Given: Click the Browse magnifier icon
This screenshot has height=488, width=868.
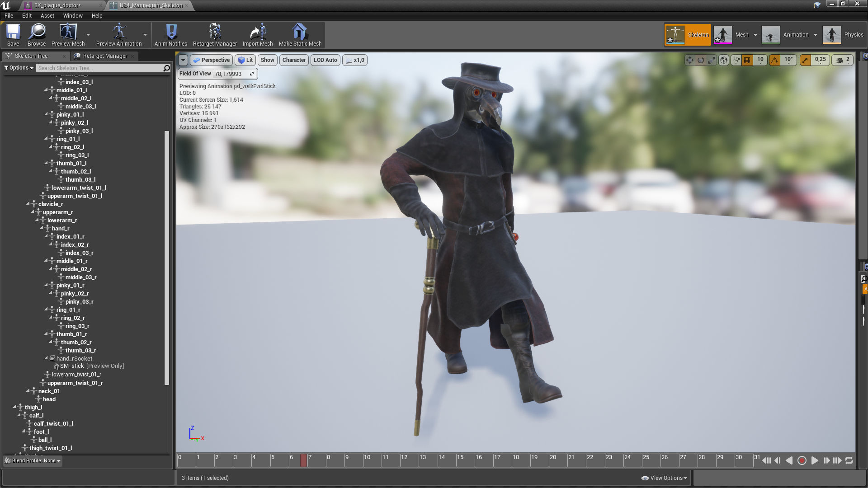Looking at the screenshot, I should pos(37,35).
